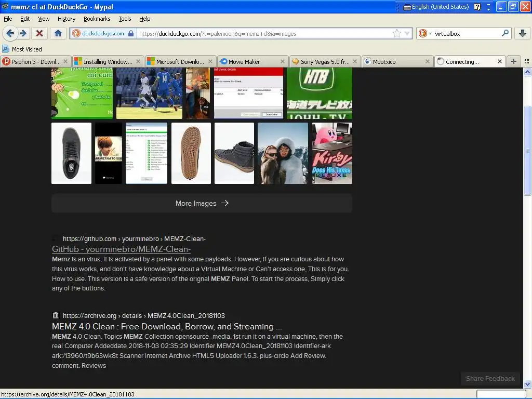This screenshot has width=532, height=399.
Task: Open MEMZ 4.0 Clean archive result link
Action: (x=167, y=326)
